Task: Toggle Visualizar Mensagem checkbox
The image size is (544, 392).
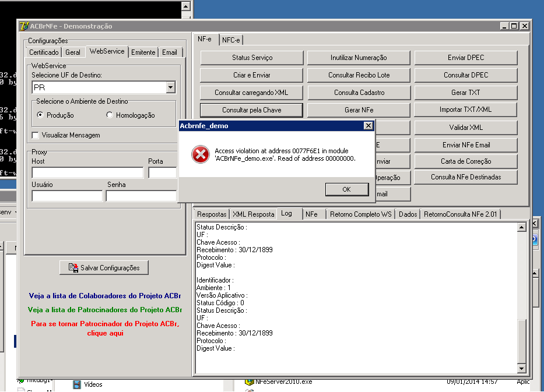Action: (x=36, y=135)
